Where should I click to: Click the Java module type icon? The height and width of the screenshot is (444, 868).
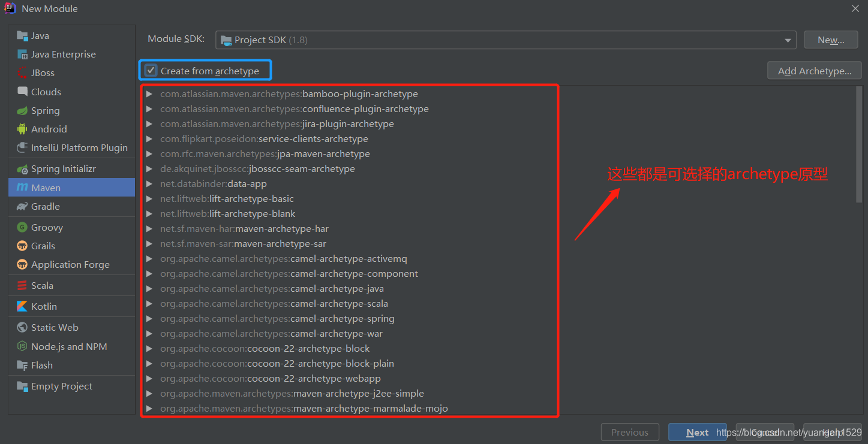[x=22, y=36]
